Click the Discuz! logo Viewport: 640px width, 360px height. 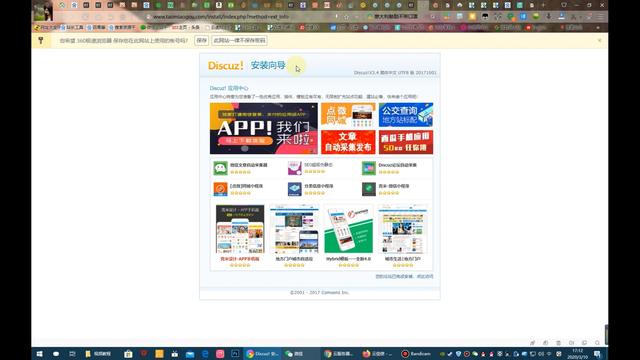226,65
